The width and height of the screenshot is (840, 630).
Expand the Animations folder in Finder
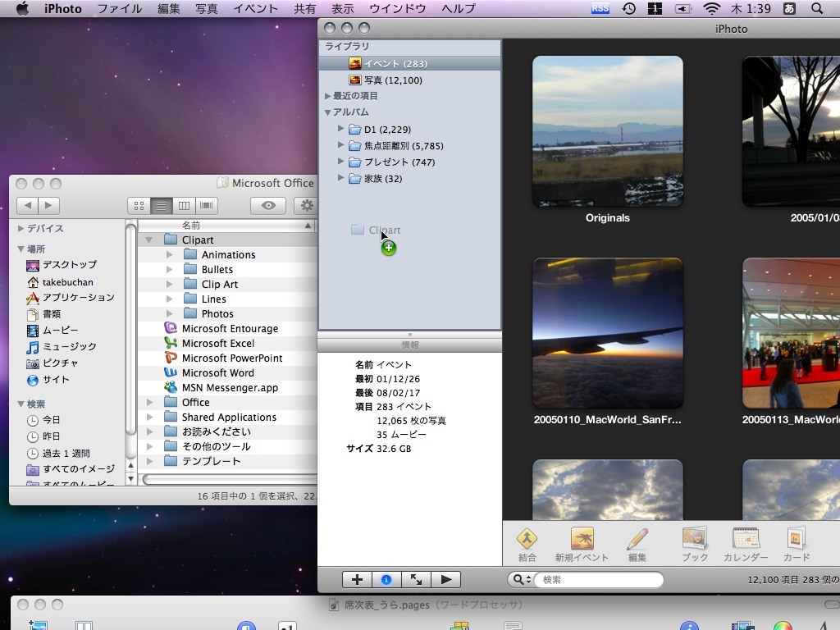tap(169, 254)
